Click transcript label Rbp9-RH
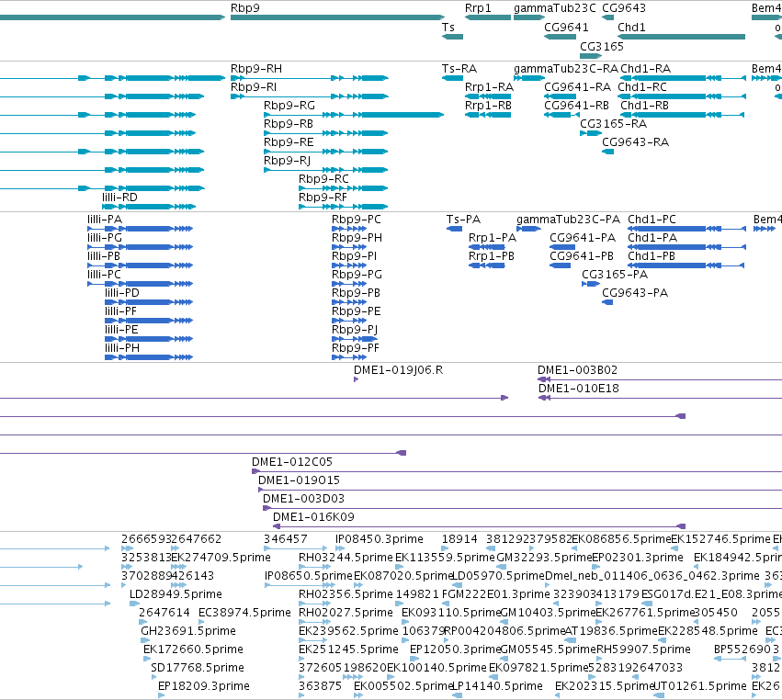782x700 pixels. click(x=255, y=68)
